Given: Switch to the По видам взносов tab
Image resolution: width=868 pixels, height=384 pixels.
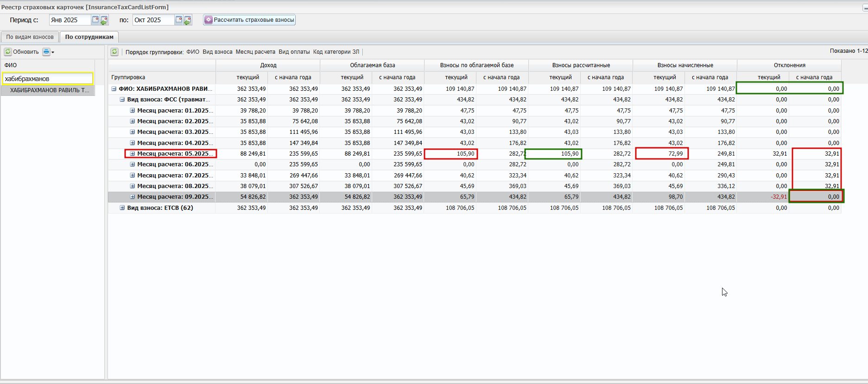Looking at the screenshot, I should [30, 37].
